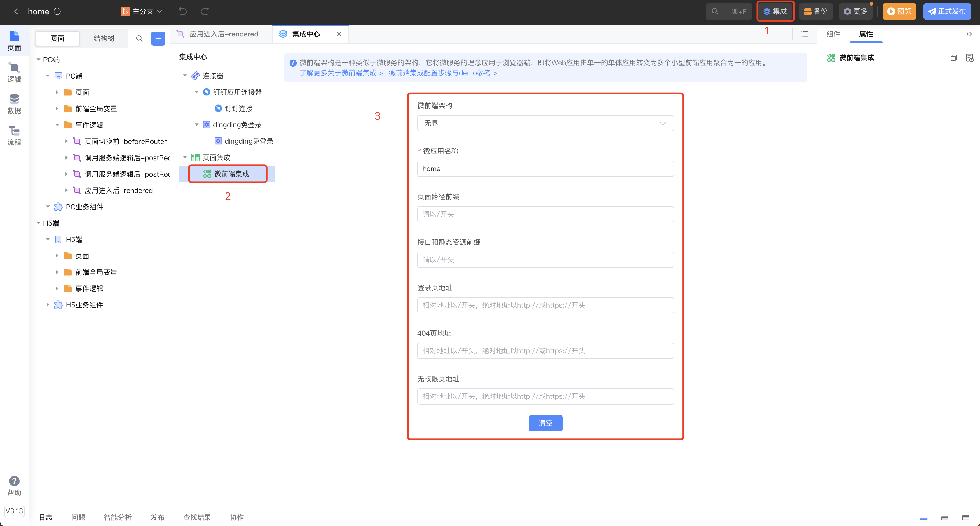Click the search icon in the page panel
The height and width of the screenshot is (526, 980).
point(139,39)
